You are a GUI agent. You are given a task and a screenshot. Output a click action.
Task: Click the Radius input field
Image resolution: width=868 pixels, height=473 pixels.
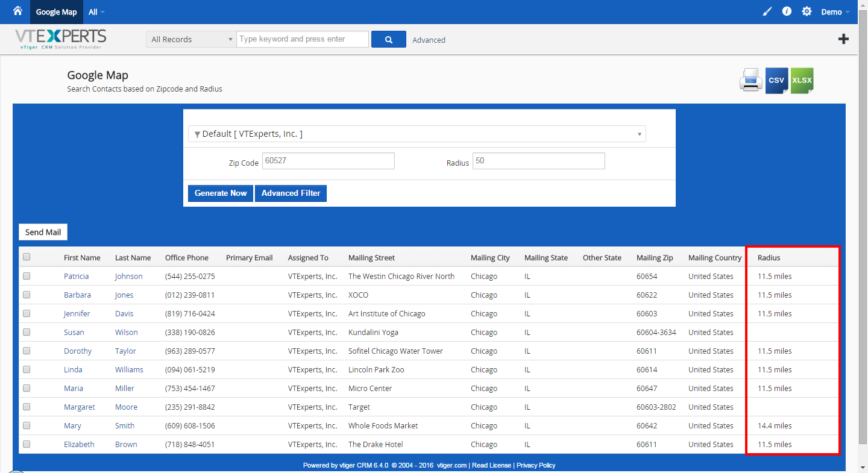coord(538,161)
